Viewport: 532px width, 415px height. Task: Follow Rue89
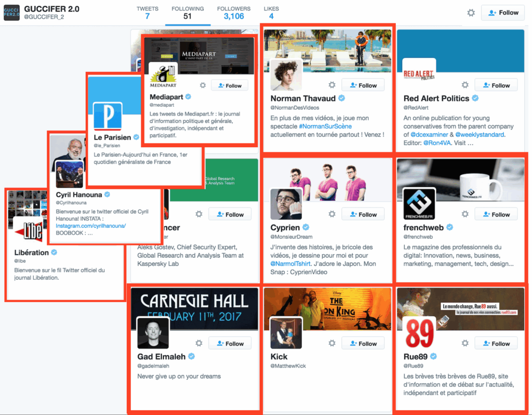tap(496, 343)
